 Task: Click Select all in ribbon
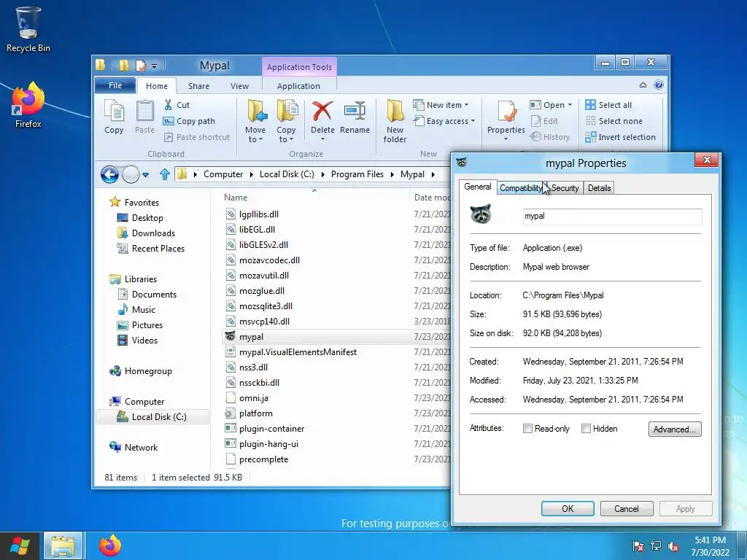tap(608, 105)
